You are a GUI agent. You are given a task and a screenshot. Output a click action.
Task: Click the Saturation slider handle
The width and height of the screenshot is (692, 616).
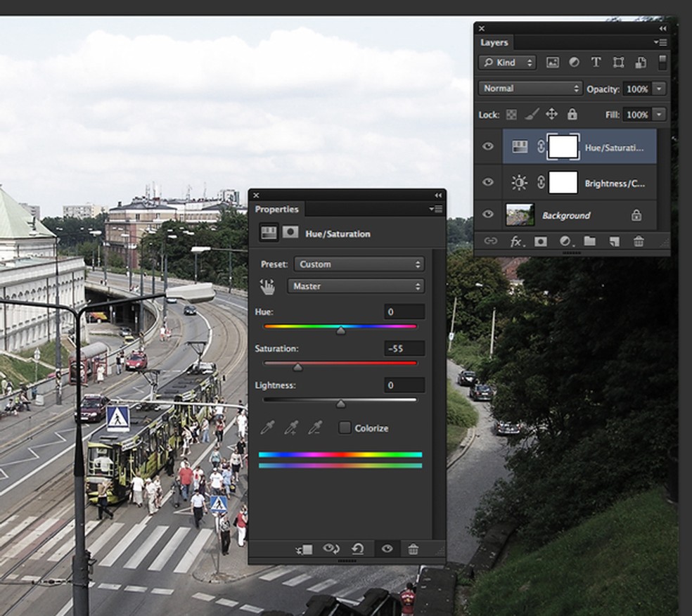(x=297, y=367)
